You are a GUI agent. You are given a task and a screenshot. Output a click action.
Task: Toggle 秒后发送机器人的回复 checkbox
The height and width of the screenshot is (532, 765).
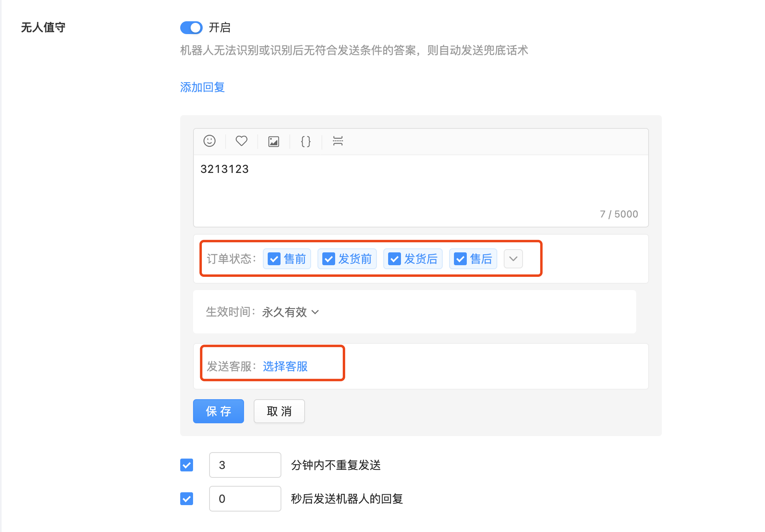(x=187, y=499)
